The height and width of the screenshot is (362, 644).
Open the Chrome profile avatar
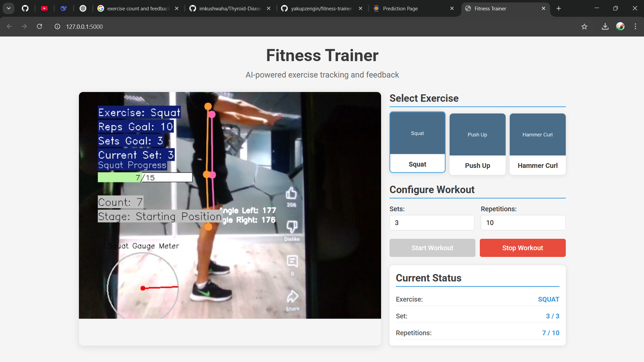pos(620,27)
